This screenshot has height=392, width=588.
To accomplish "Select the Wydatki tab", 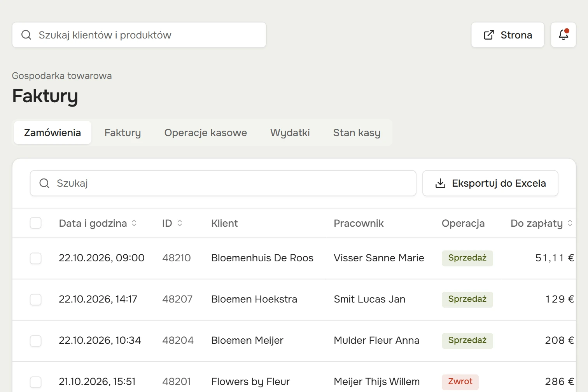I will (290, 133).
